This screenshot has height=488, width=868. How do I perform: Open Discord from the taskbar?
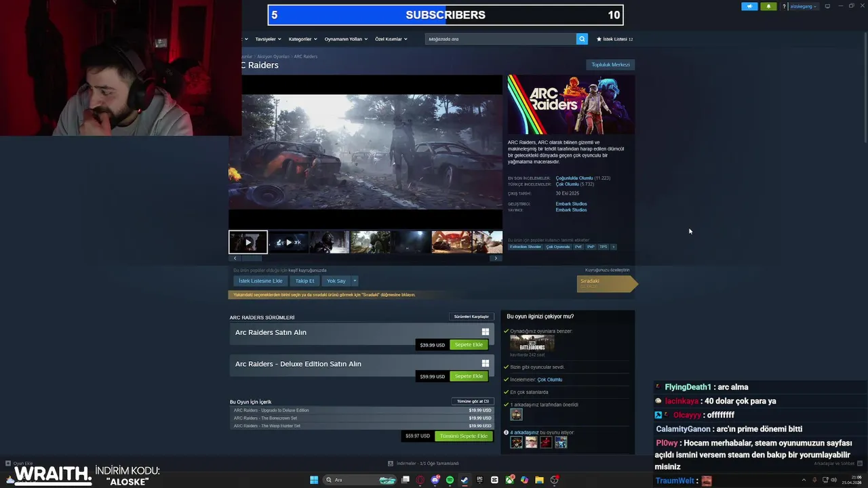coord(435,480)
